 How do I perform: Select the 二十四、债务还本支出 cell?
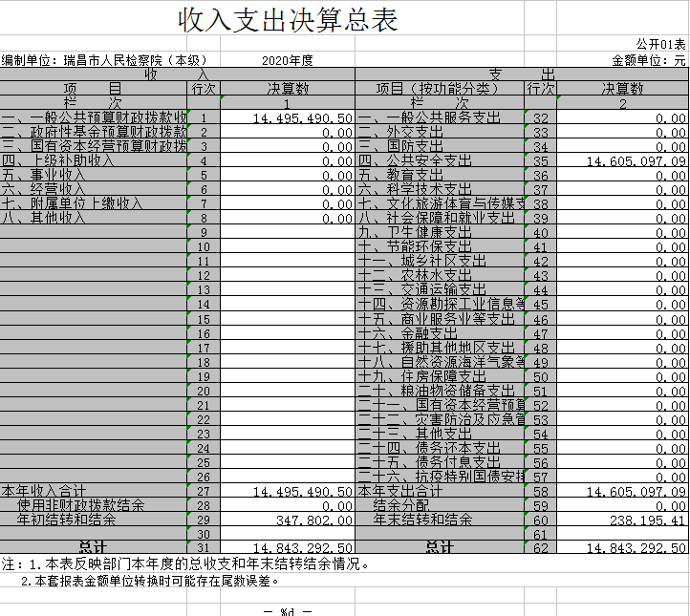pos(440,448)
